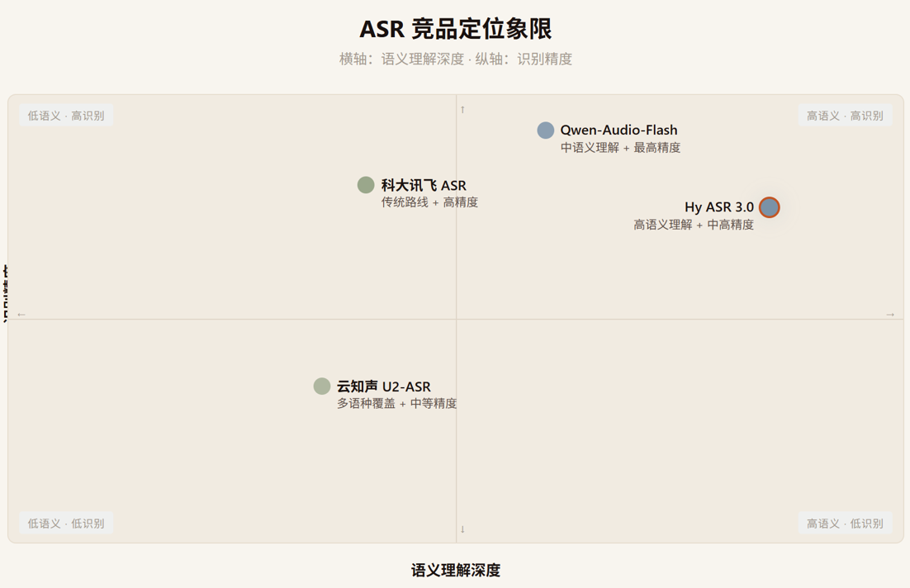Click the 高语义理解 + 中高精度 caption
The image size is (910, 588).
click(x=694, y=225)
